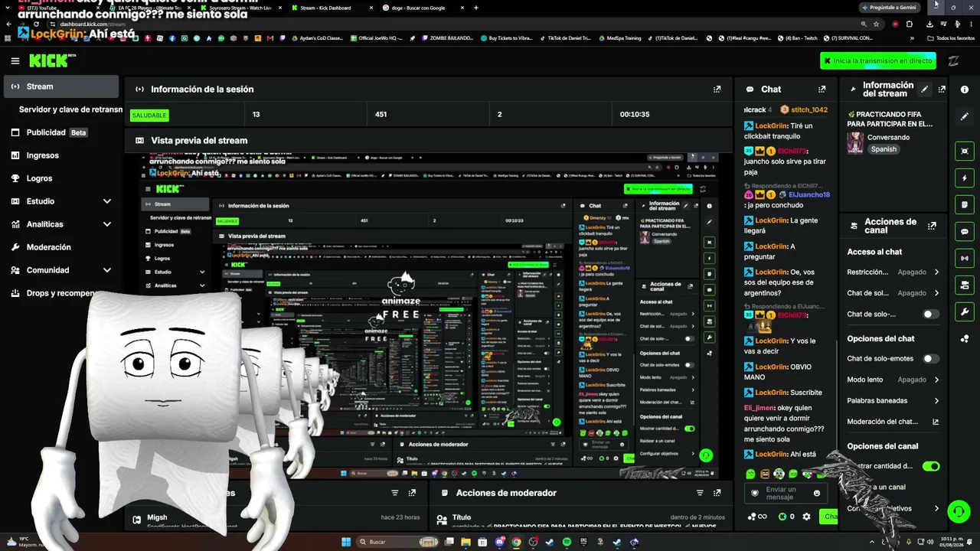
Task: Click the 00:10:35 session duration value
Action: (635, 115)
